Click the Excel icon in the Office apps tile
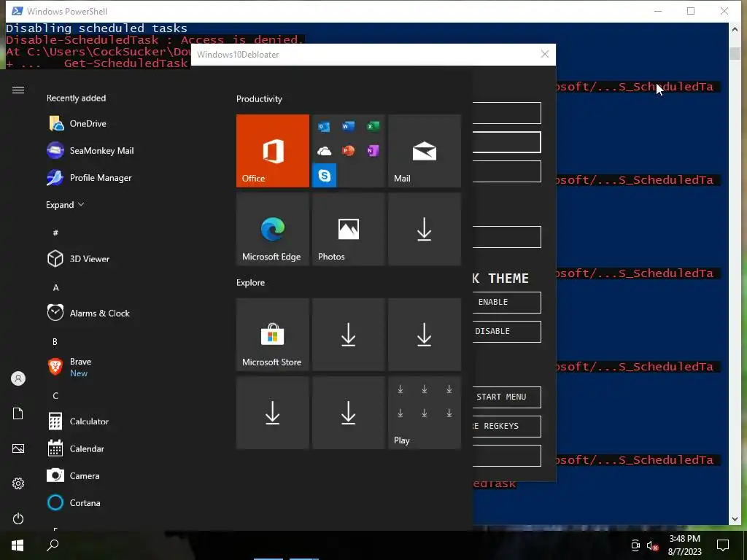This screenshot has width=747, height=560. 373,126
